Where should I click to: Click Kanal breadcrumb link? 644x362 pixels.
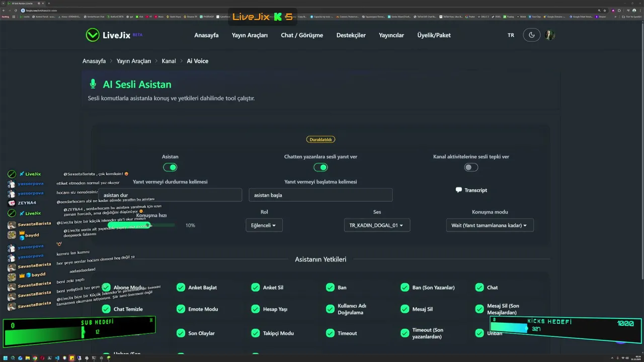coord(169,61)
